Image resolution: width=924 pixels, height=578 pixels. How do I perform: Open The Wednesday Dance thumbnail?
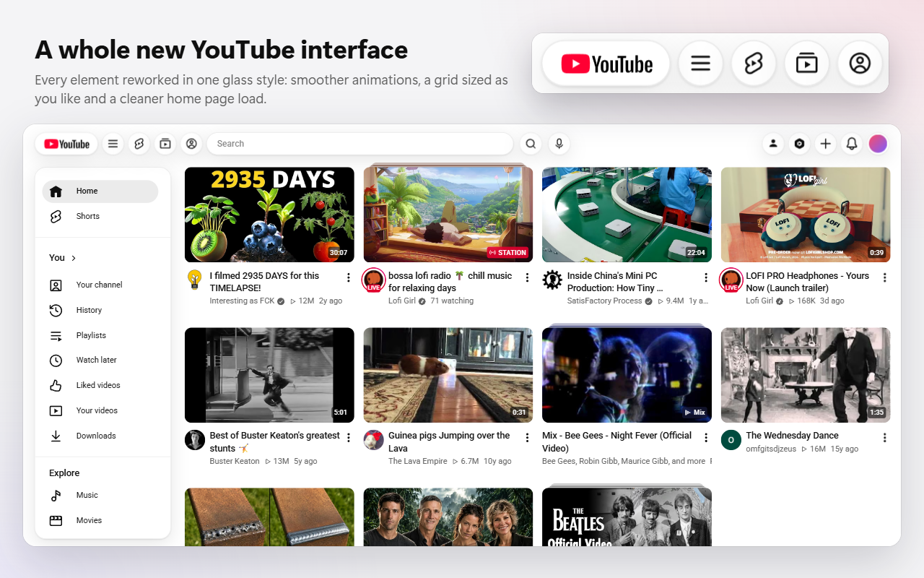[806, 375]
